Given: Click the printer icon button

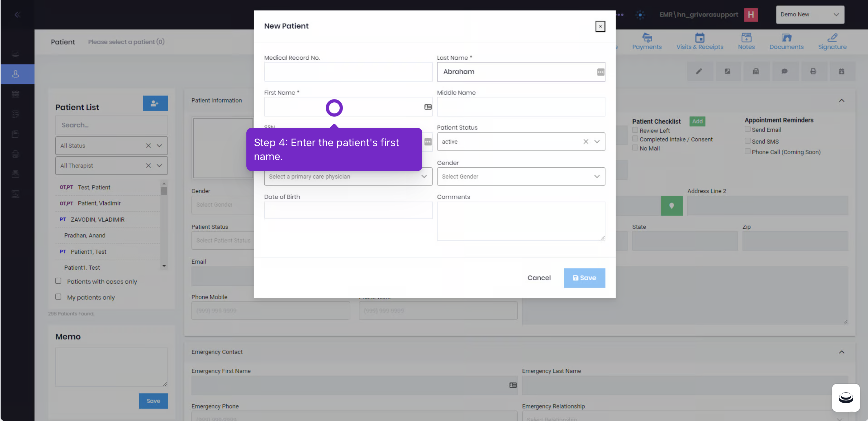Looking at the screenshot, I should 813,71.
